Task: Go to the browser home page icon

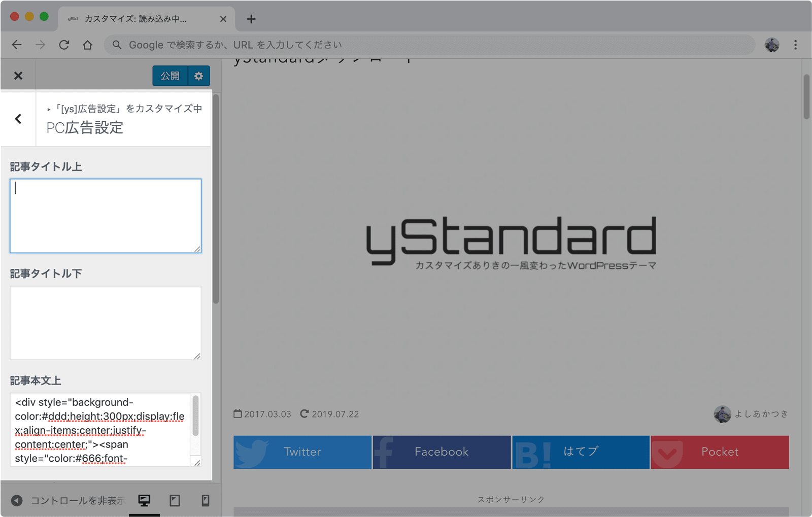Action: (x=88, y=45)
